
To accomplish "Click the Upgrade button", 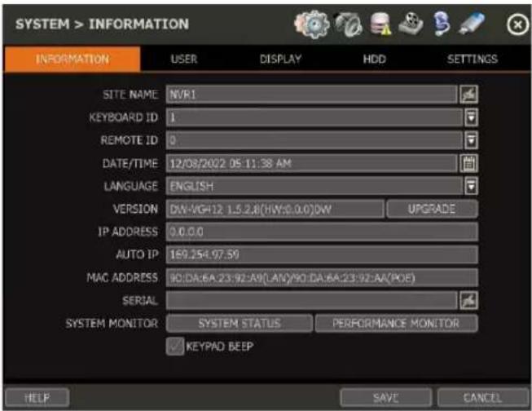I will [x=432, y=209].
